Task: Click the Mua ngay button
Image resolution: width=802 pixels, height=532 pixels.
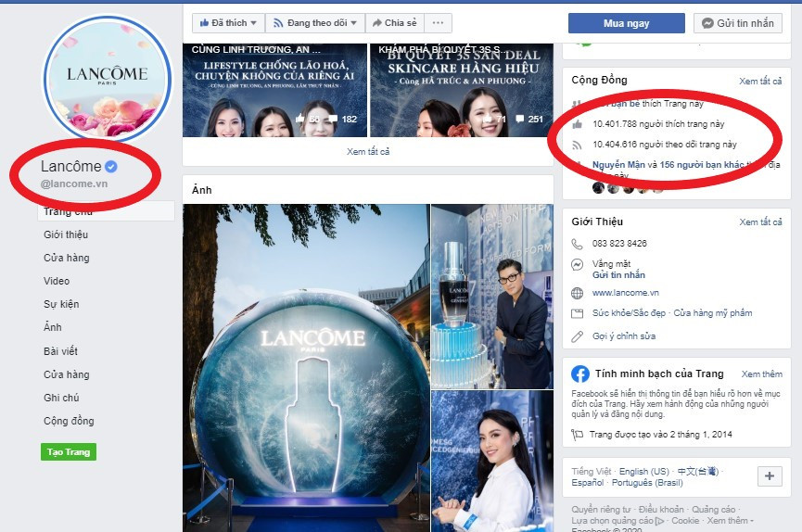Action: (626, 23)
